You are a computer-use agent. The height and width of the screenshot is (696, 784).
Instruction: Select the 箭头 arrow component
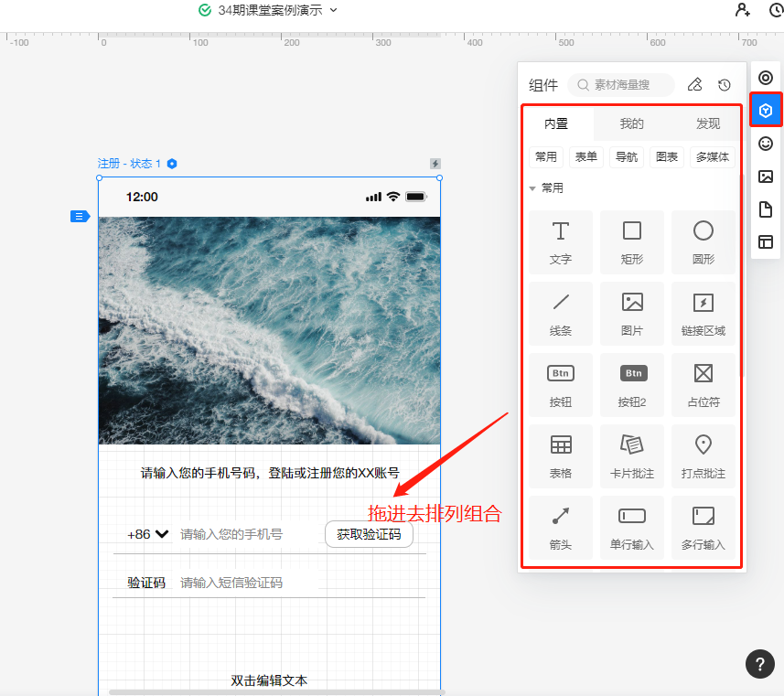click(561, 529)
